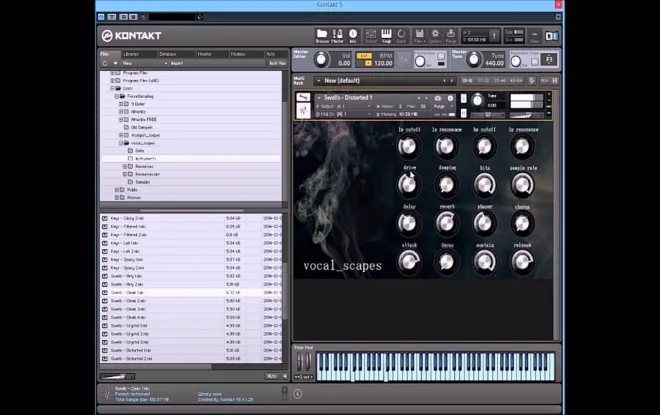This screenshot has width=660, height=415.
Task: Select rack page 17-32
Action: (483, 80)
